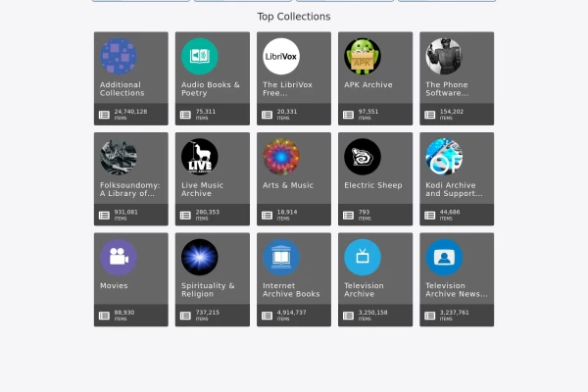Image resolution: width=588 pixels, height=392 pixels.
Task: Open the Television Archive TV icon
Action: pos(363,258)
